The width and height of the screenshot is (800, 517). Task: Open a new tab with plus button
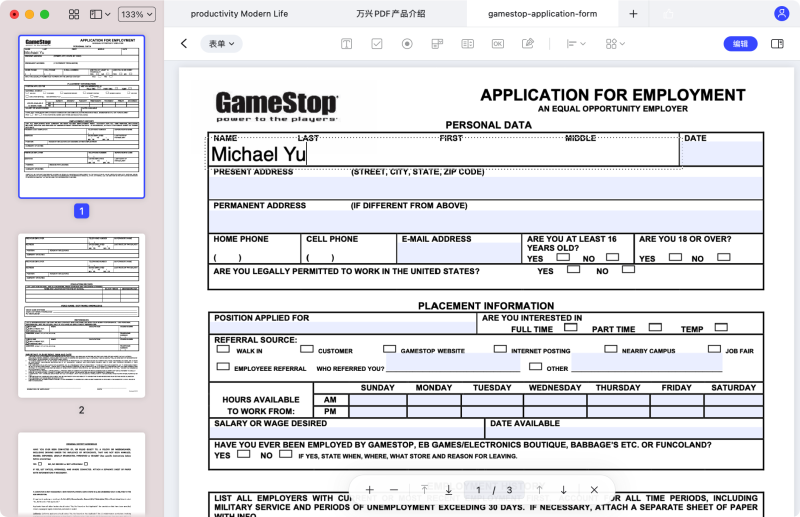(633, 14)
